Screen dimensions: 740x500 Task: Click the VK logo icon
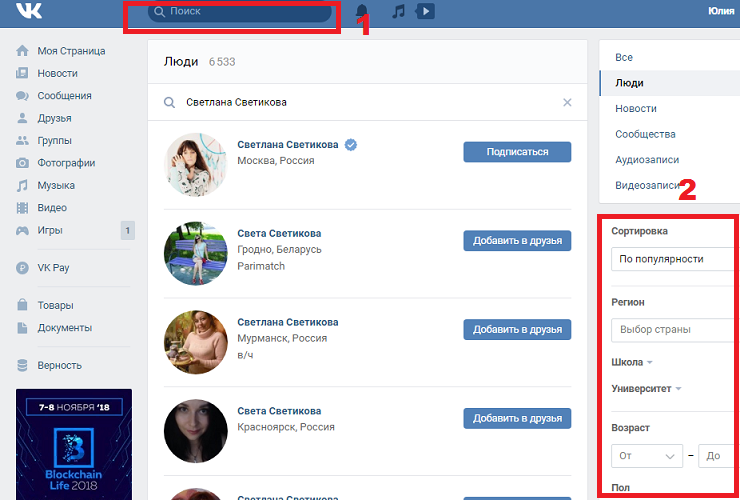pos(27,12)
